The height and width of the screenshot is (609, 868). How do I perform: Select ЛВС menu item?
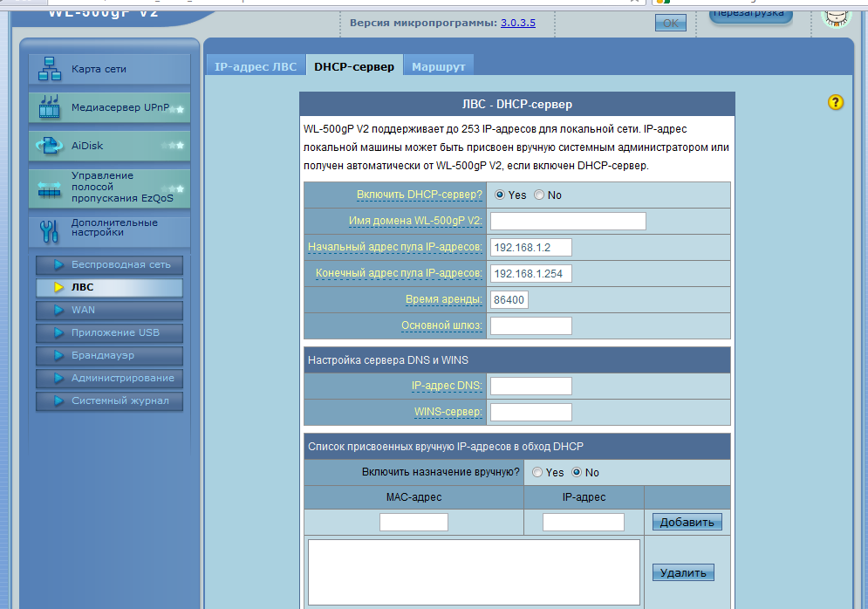pos(110,287)
